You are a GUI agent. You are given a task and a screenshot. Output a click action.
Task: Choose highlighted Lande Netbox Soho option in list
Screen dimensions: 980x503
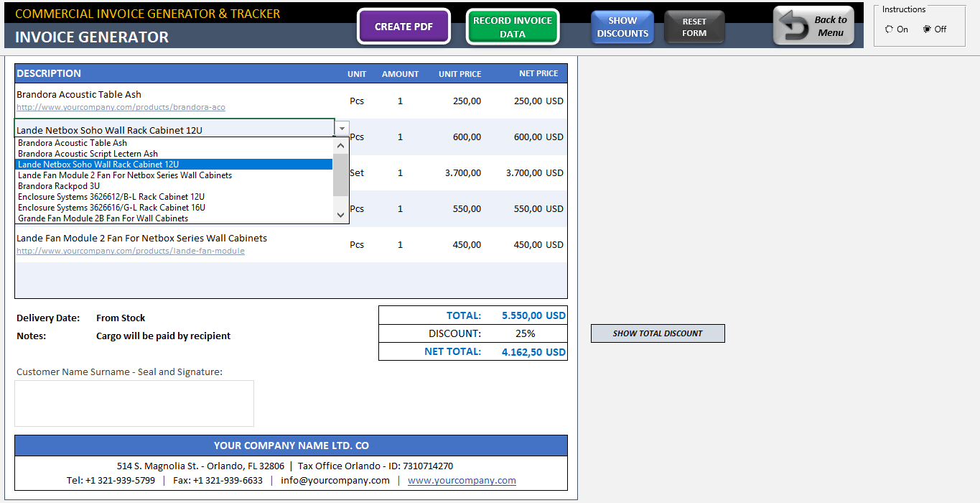pos(175,165)
